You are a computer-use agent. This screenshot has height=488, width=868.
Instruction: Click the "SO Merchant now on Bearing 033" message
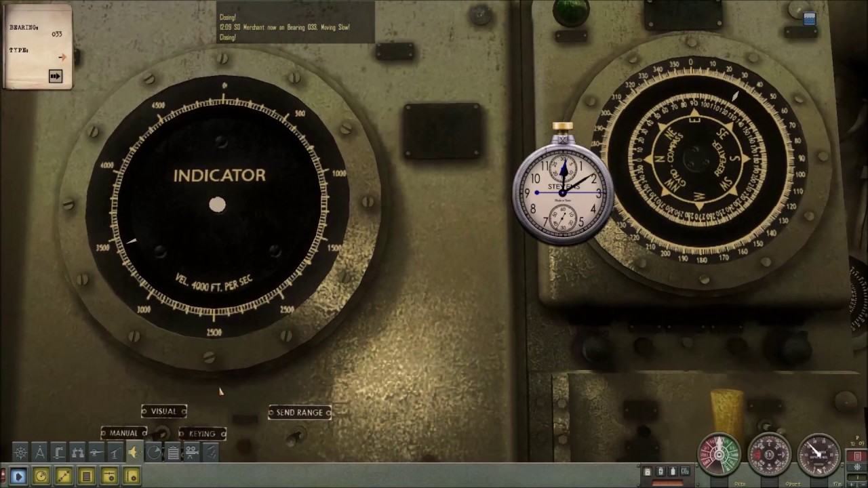point(285,28)
